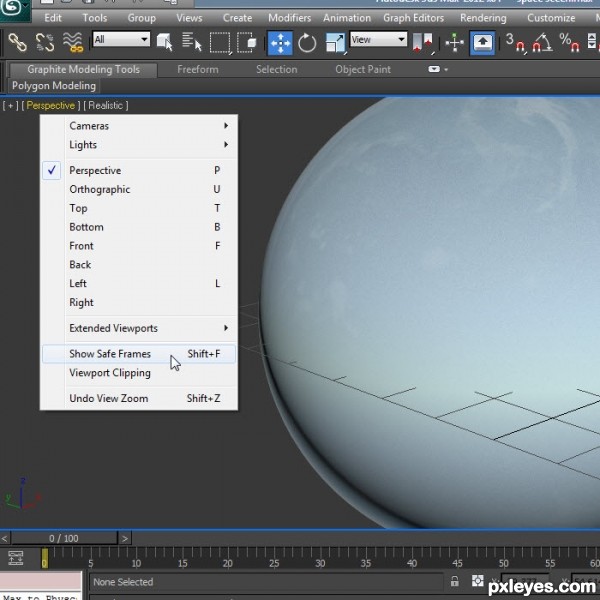
Task: Open the Tools menu
Action: (x=95, y=18)
